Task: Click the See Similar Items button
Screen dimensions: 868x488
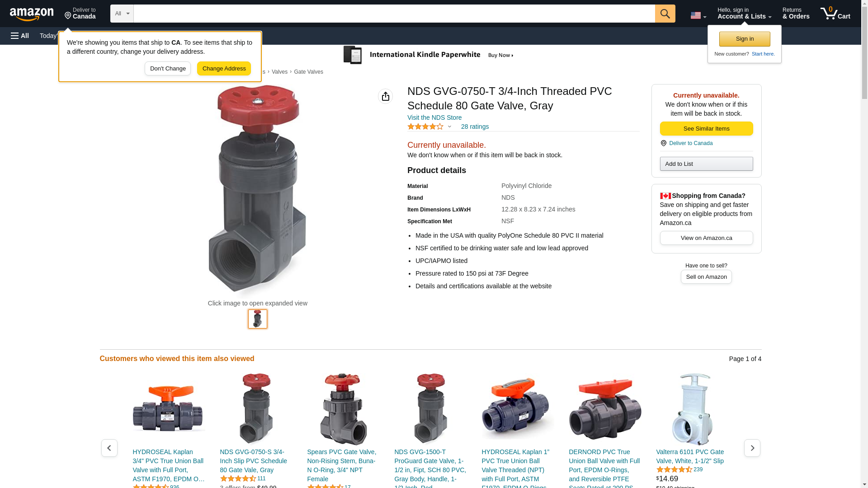Action: 706,129
